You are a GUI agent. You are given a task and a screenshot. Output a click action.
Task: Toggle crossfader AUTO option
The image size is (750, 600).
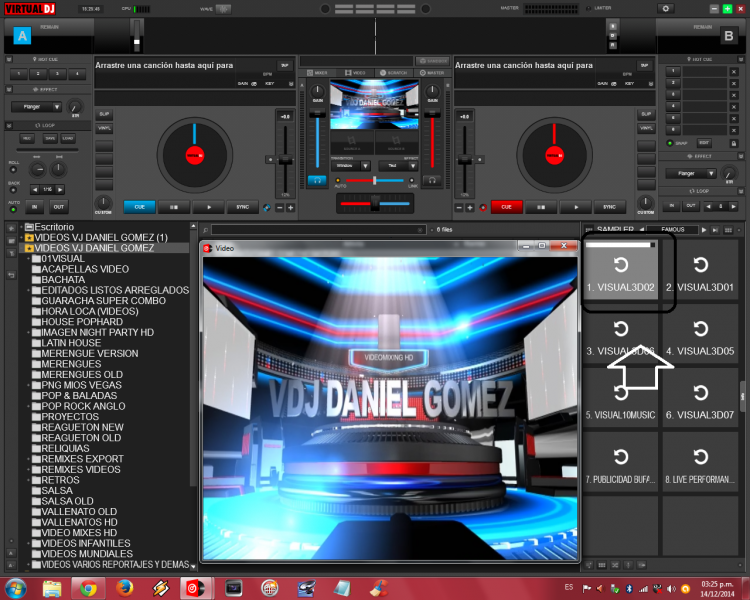338,181
